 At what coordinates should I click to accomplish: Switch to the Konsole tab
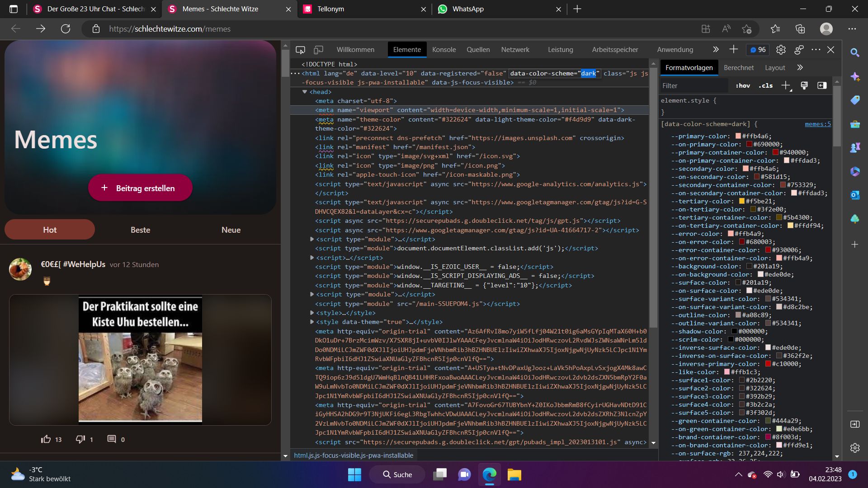click(x=443, y=50)
